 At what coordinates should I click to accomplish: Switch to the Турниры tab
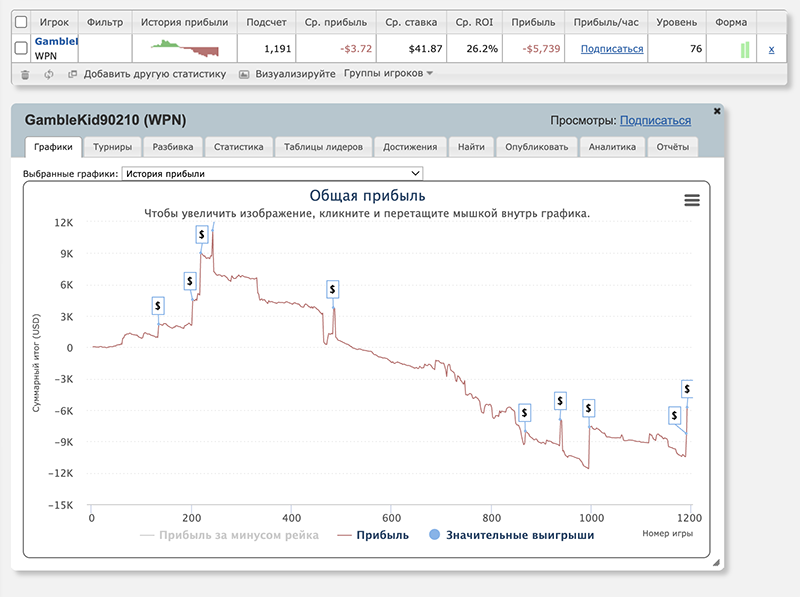click(x=111, y=147)
